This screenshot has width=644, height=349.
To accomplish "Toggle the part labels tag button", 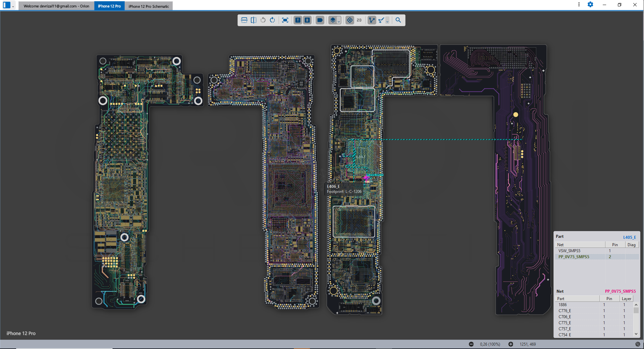I will point(320,20).
